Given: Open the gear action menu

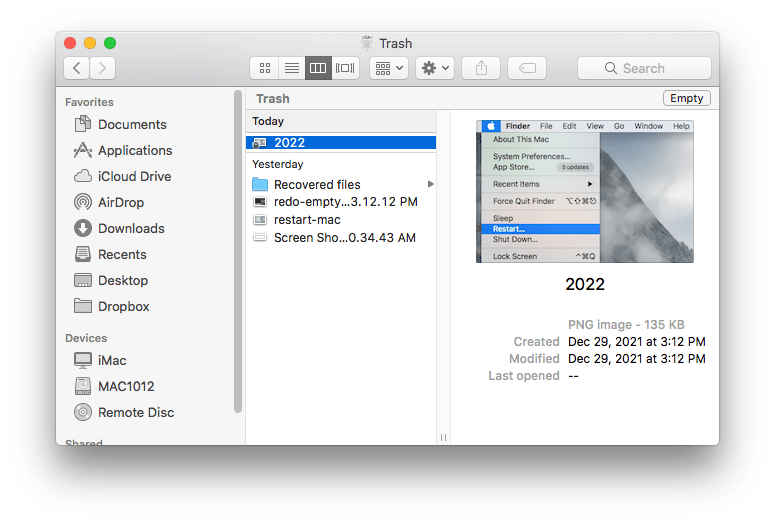Looking at the screenshot, I should (435, 68).
